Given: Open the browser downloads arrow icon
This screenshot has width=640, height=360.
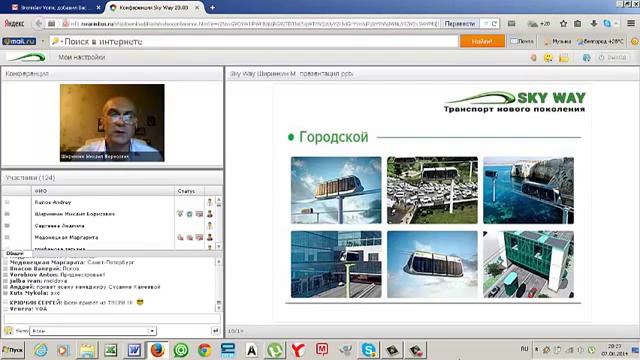Looking at the screenshot, I should click(x=593, y=24).
